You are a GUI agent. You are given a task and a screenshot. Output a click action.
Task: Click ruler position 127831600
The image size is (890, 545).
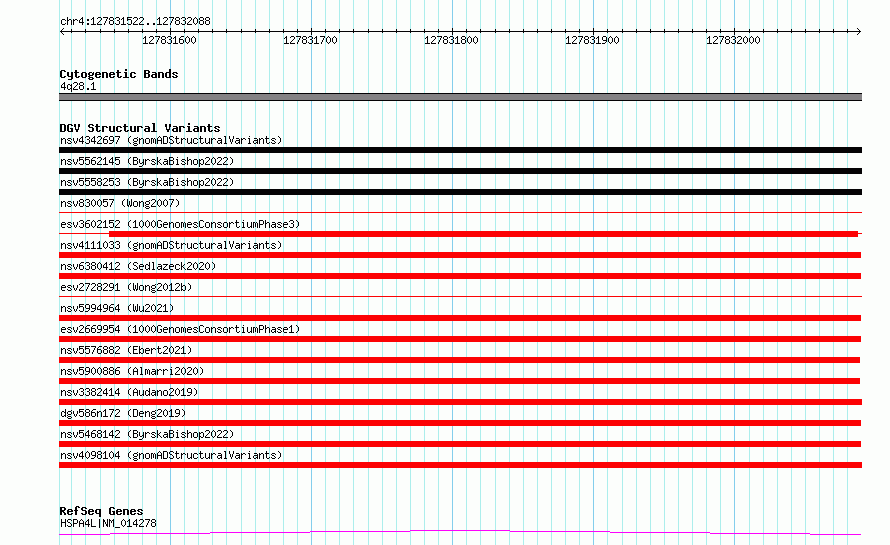169,40
